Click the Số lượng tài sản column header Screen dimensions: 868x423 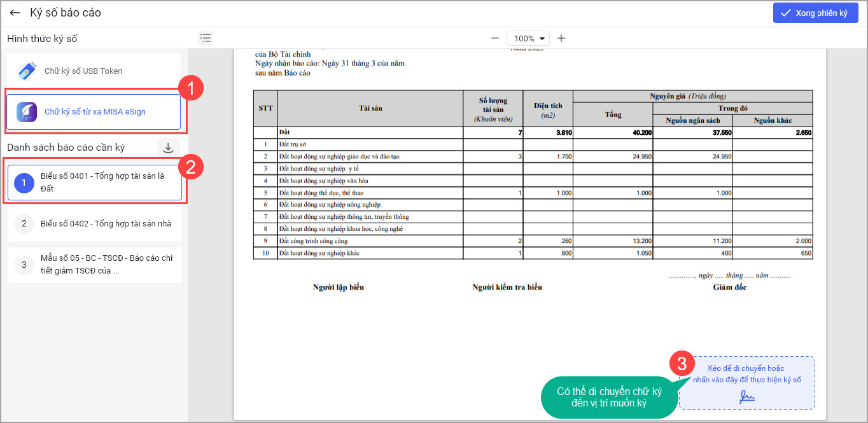click(493, 109)
